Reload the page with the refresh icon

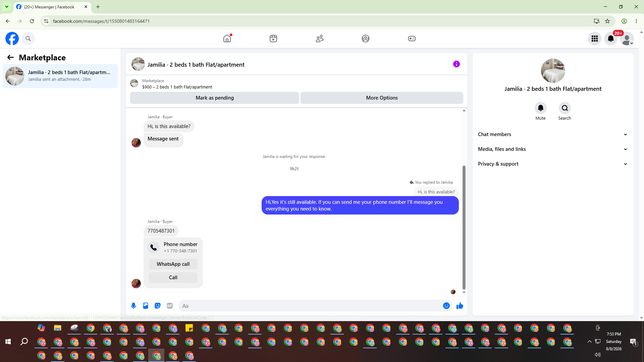pyautogui.click(x=32, y=21)
